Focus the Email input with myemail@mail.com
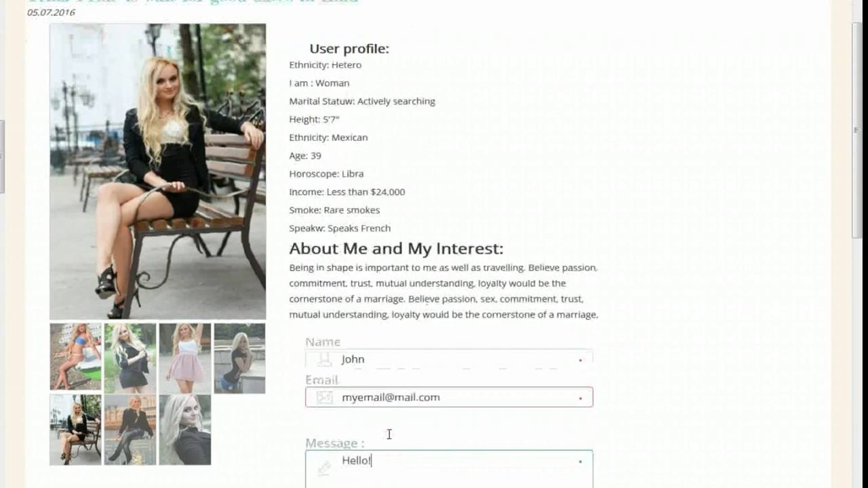This screenshot has height=488, width=868. [x=449, y=397]
